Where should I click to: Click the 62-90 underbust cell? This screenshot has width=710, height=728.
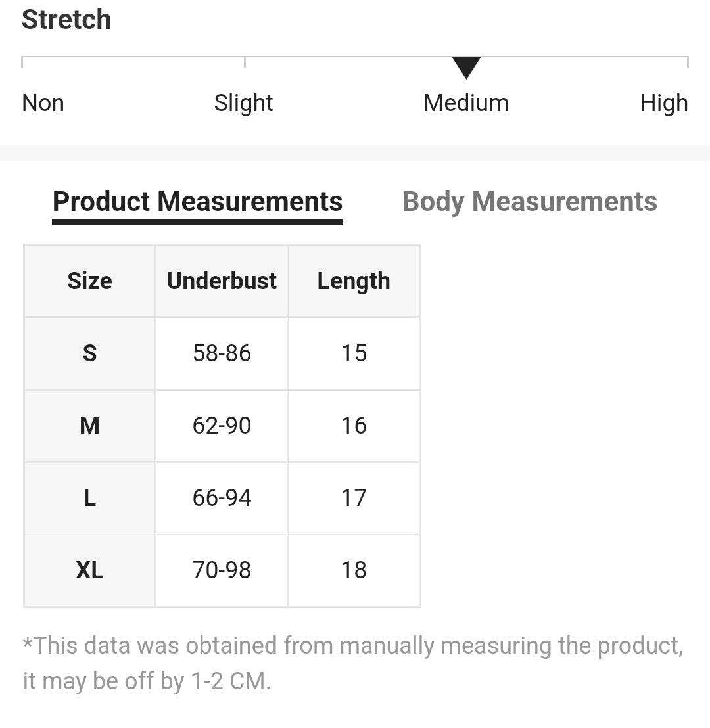coord(222,426)
